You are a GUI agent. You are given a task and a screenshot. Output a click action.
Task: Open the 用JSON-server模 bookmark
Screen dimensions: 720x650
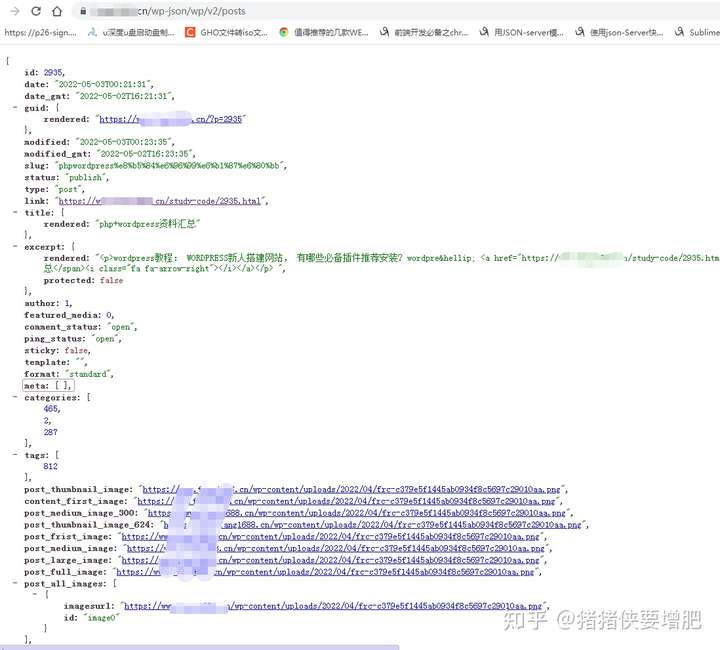tap(521, 32)
